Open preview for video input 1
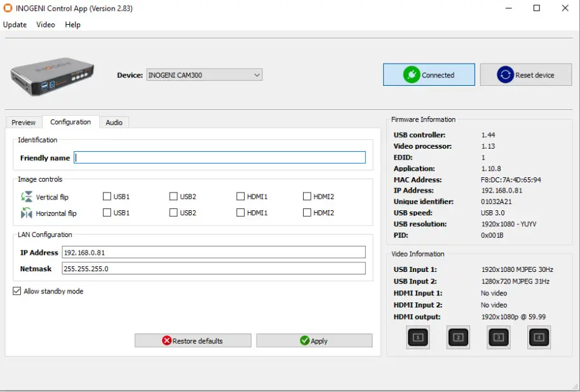The image size is (580, 392). (x=417, y=337)
